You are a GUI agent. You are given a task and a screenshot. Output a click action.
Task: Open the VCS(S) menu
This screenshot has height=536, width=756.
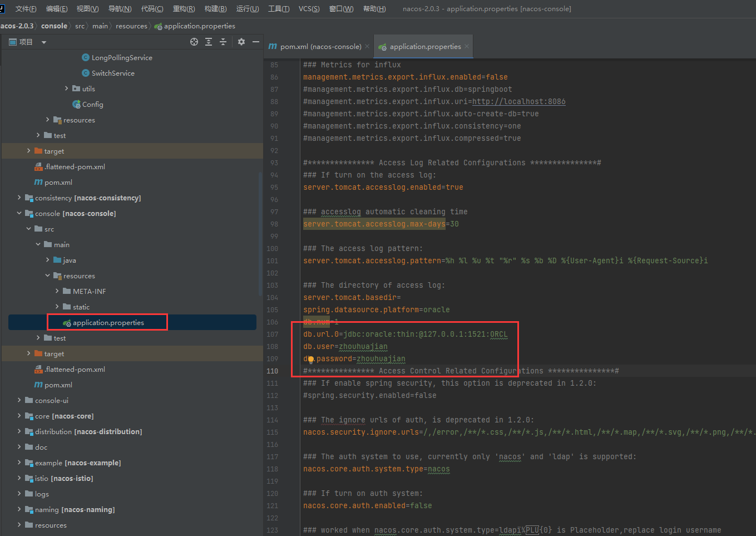click(309, 9)
